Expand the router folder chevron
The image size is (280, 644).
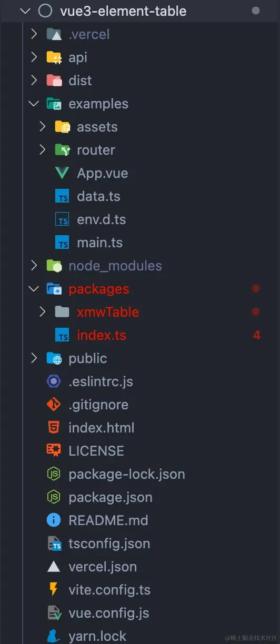pyautogui.click(x=43, y=150)
